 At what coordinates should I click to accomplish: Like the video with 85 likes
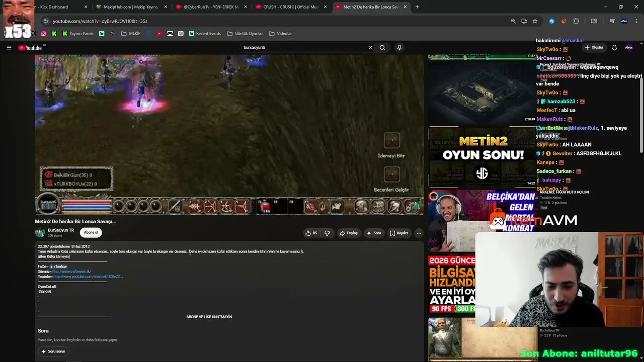pyautogui.click(x=311, y=233)
